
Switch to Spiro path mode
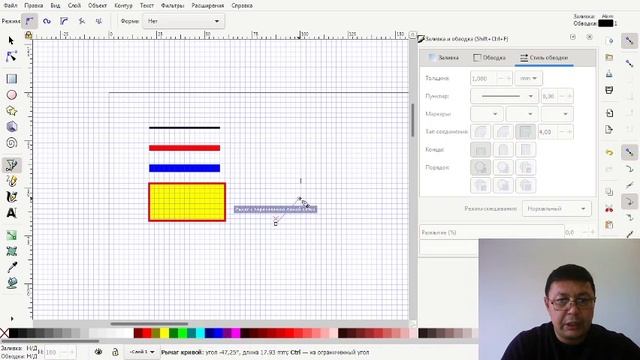pos(47,21)
